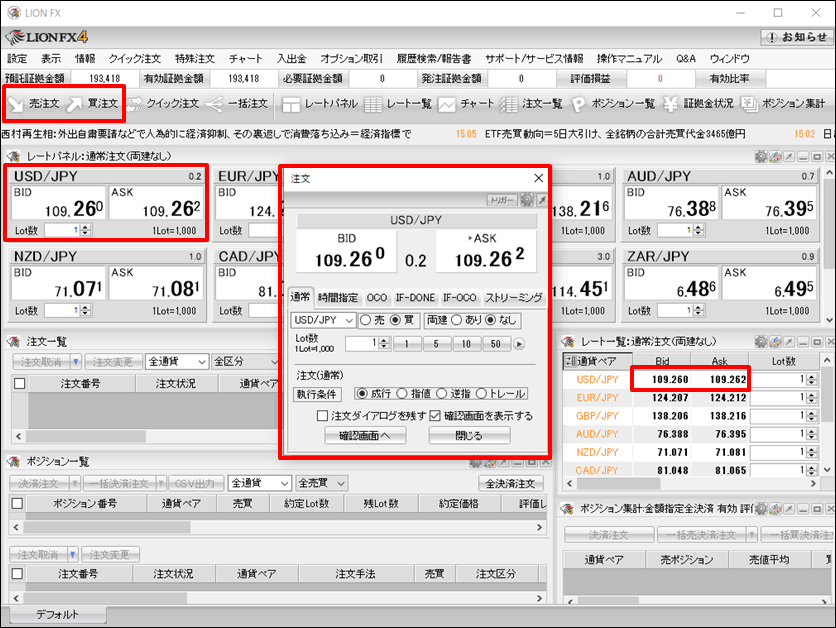Open gear settings of the レートパネル panel
The image size is (836, 628).
click(x=761, y=156)
